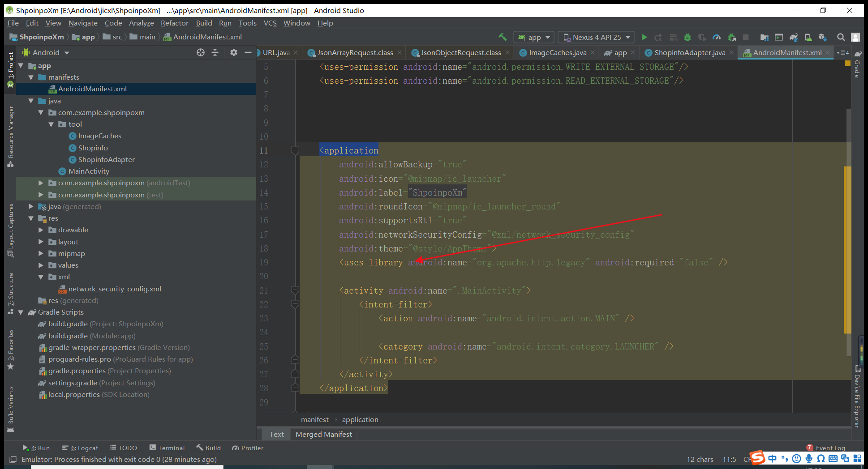Screen dimensions: 868x469
Task: Click the Stop square icon
Action: (x=746, y=37)
